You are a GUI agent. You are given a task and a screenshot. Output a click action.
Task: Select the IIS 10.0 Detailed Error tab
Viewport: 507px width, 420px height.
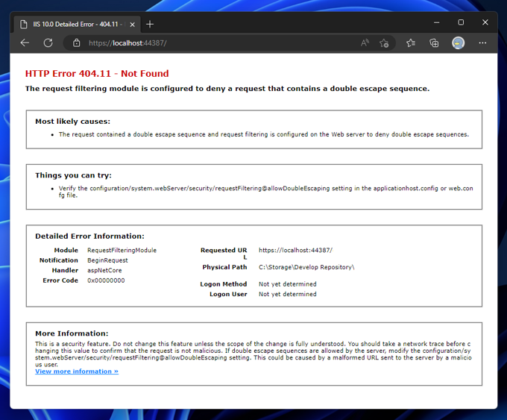click(77, 25)
